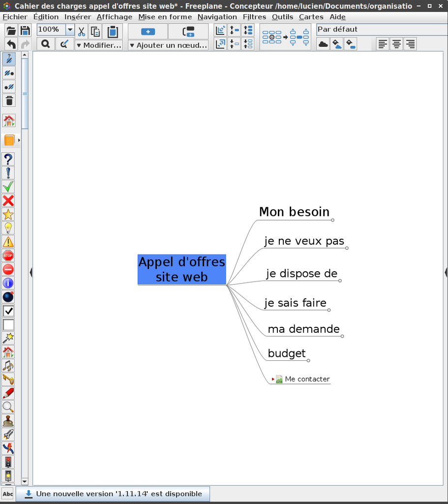Screen dimensions: 448x504
Task: Click the icon bar scroll-down arrow
Action: [25, 481]
